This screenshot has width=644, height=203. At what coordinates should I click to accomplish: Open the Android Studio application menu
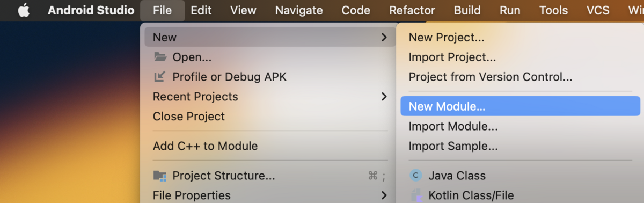coord(91,10)
